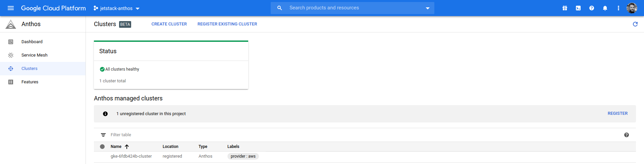Click the Anthos product logo icon

pyautogui.click(x=11, y=24)
